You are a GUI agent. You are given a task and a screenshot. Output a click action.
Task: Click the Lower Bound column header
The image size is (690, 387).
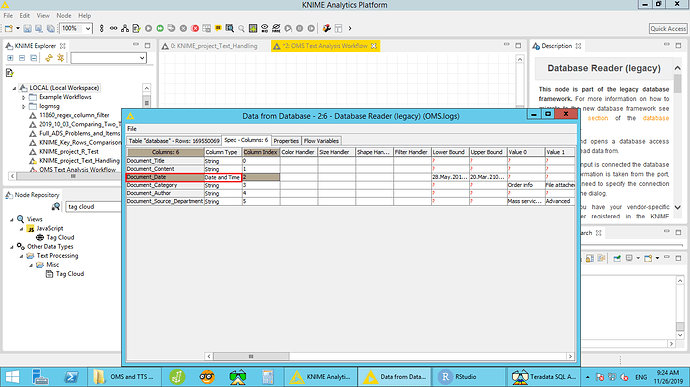click(450, 152)
